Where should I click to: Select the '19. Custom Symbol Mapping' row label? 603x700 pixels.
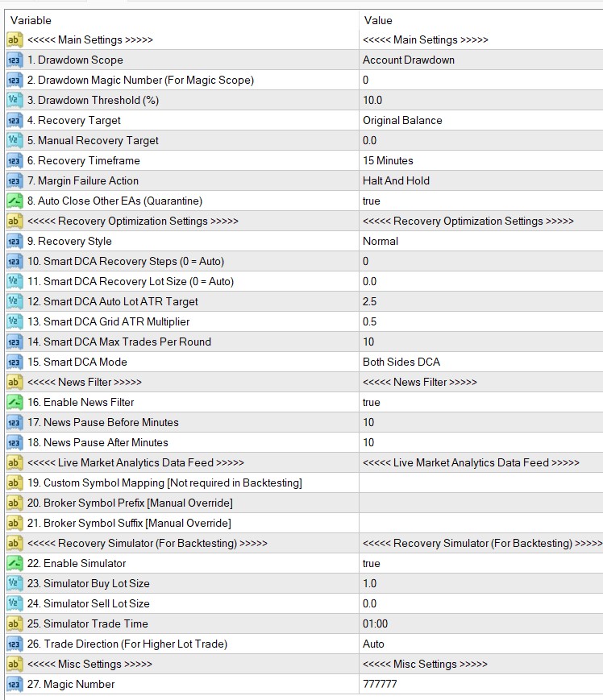[x=164, y=483]
